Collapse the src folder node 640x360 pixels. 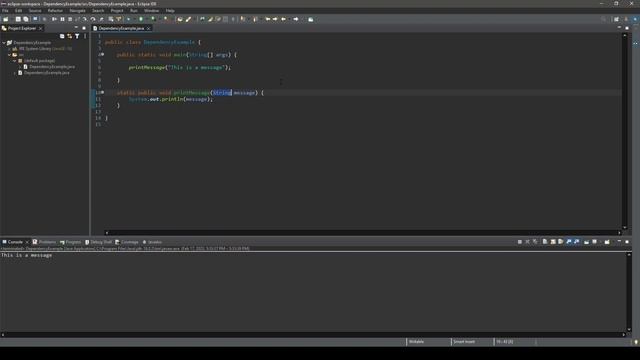(10, 55)
